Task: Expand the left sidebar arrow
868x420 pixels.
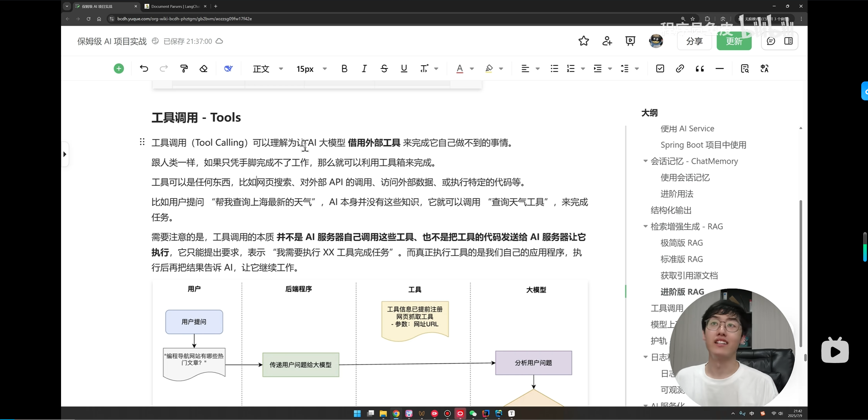Action: (x=65, y=154)
